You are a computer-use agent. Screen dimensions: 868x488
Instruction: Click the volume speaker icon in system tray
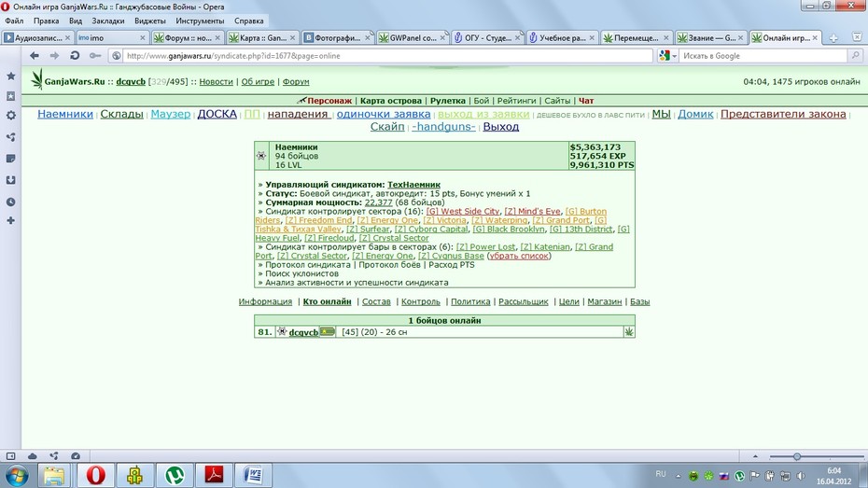click(800, 476)
